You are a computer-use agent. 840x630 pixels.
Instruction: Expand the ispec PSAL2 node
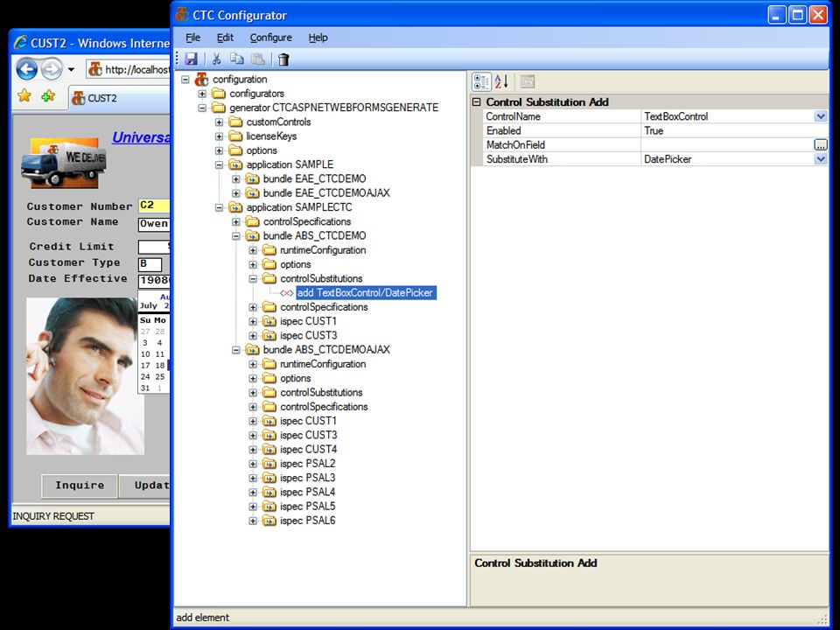pos(253,464)
